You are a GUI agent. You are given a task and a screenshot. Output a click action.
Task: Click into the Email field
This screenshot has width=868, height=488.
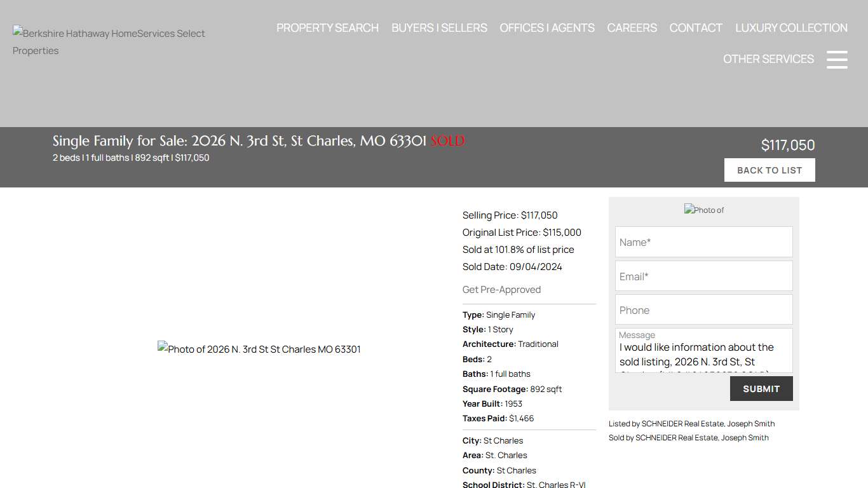[x=703, y=276]
